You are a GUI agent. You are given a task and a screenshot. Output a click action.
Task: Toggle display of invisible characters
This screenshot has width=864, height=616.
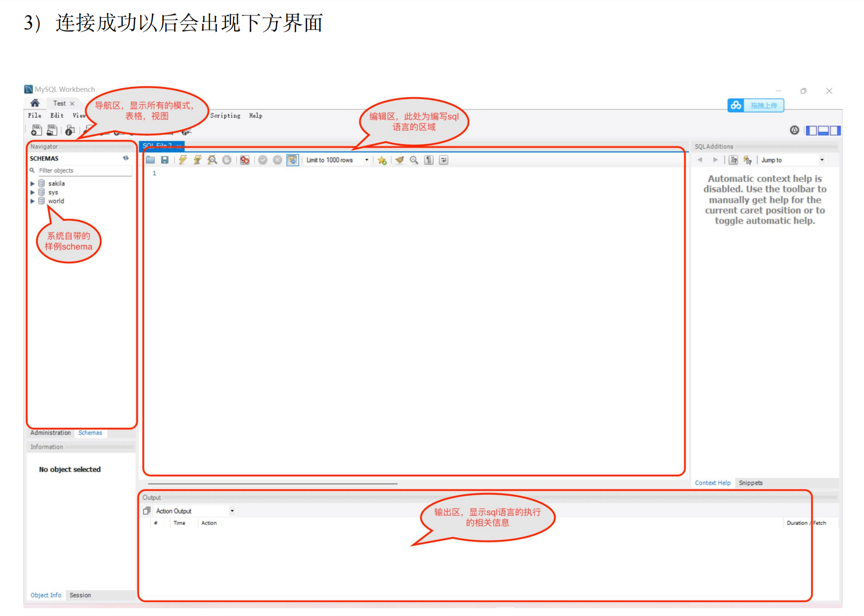[x=429, y=160]
